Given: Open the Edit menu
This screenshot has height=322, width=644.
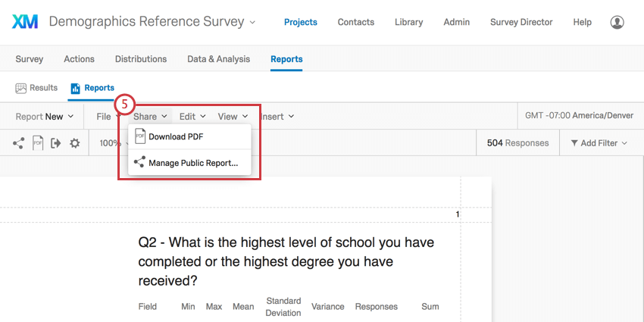Looking at the screenshot, I should tap(192, 117).
